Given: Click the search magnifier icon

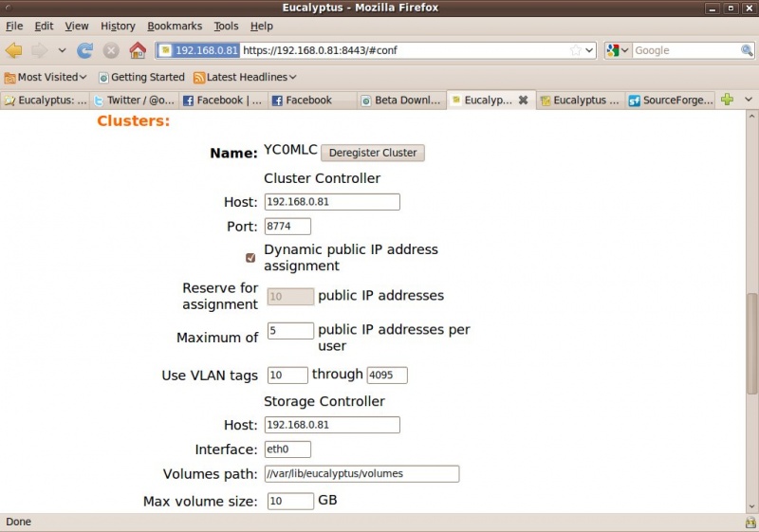Looking at the screenshot, I should 747,50.
